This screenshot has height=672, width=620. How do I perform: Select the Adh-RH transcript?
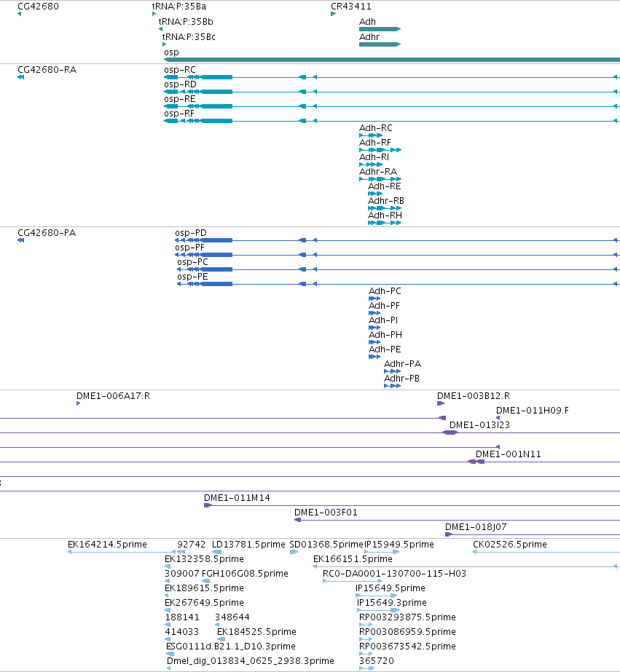(x=385, y=223)
